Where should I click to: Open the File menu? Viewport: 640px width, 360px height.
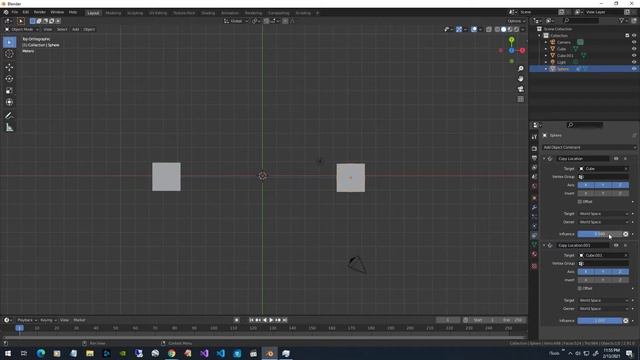[15, 12]
